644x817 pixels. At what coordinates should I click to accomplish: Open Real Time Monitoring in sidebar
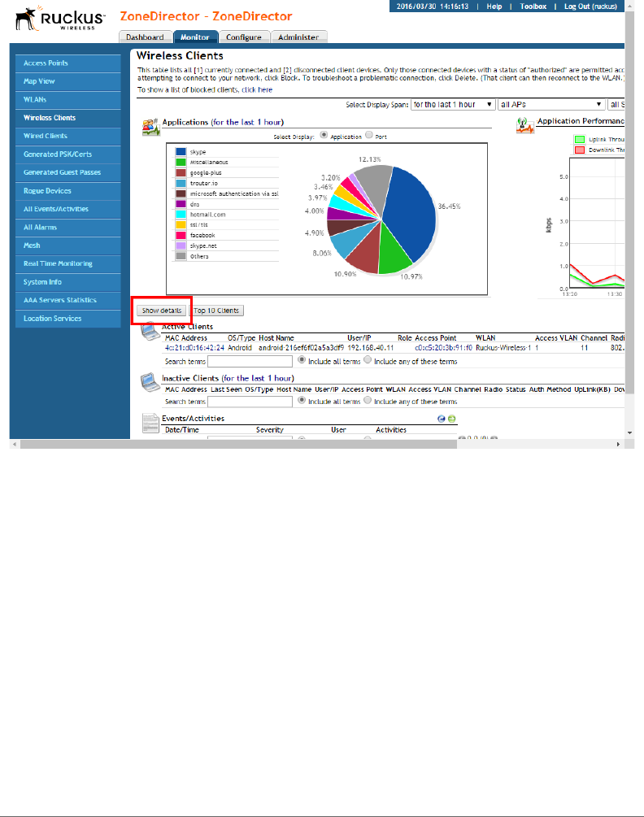68,263
